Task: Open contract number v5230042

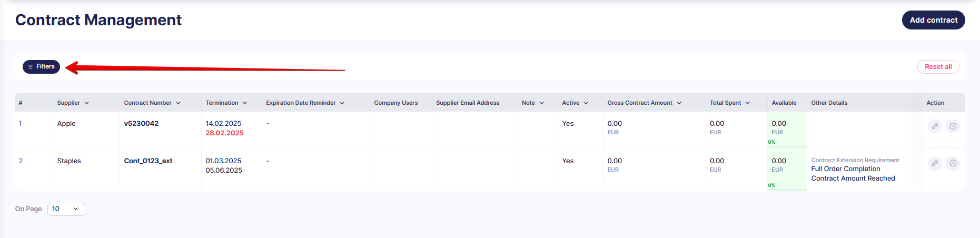Action: point(141,124)
